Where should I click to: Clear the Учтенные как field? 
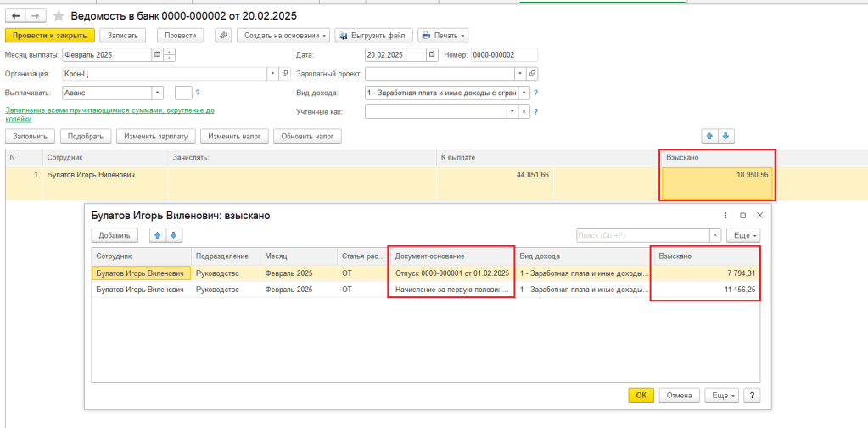pyautogui.click(x=524, y=111)
